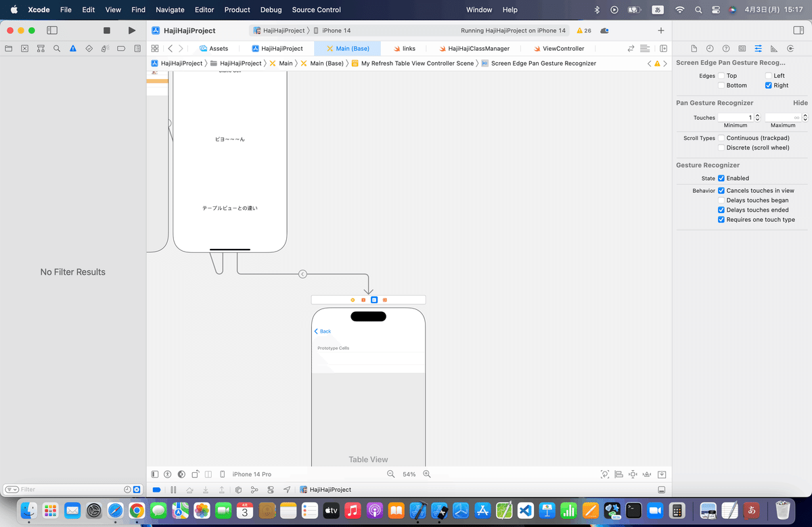This screenshot has height=527, width=812.
Task: Enable Continuous (trackpad) scroll type
Action: coord(721,138)
